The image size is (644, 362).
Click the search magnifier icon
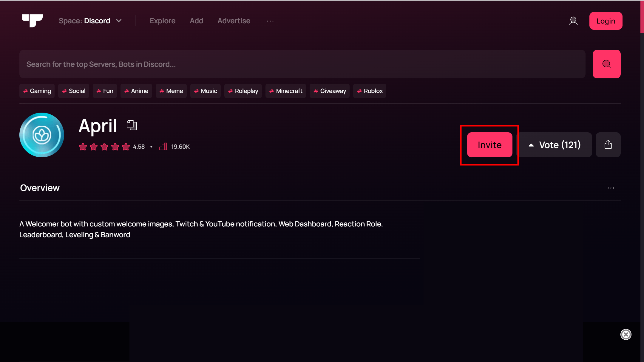coord(606,64)
